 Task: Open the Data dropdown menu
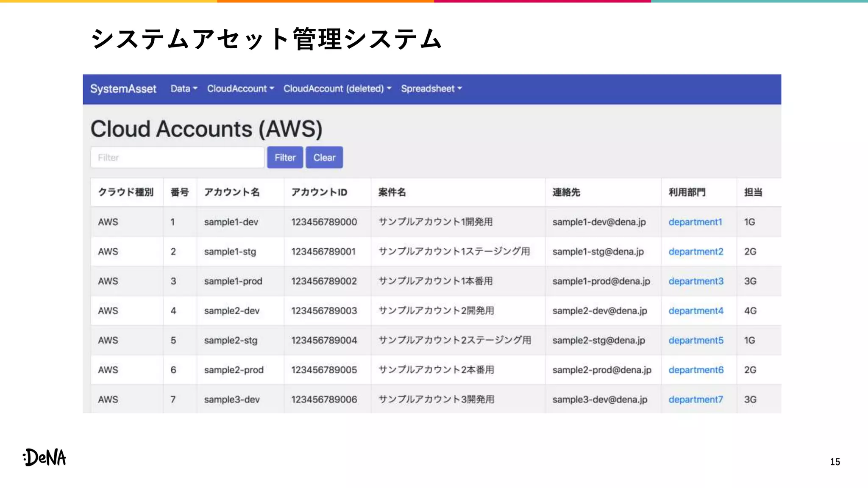click(184, 89)
